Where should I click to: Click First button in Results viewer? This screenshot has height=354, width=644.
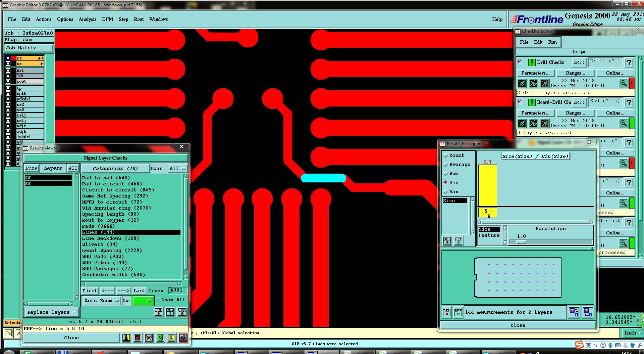(90, 291)
